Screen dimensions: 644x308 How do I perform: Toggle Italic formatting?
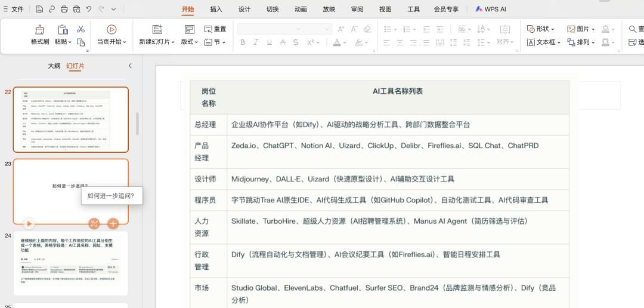[255, 42]
